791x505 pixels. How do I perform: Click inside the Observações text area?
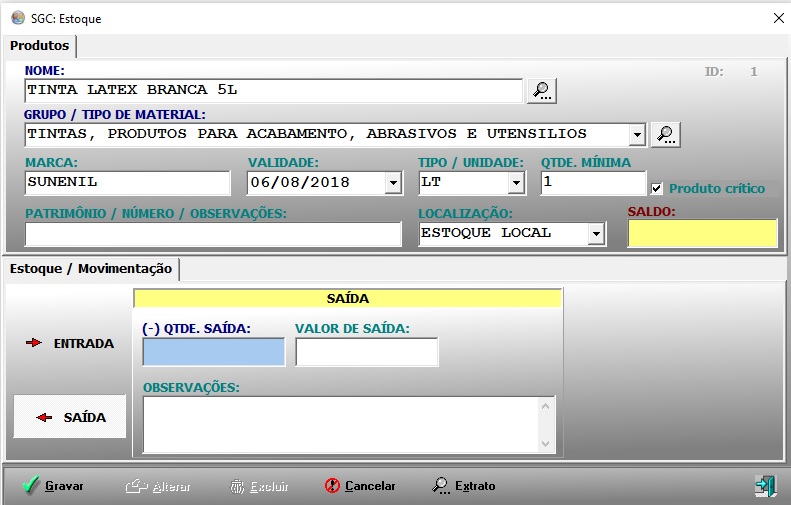pos(340,424)
